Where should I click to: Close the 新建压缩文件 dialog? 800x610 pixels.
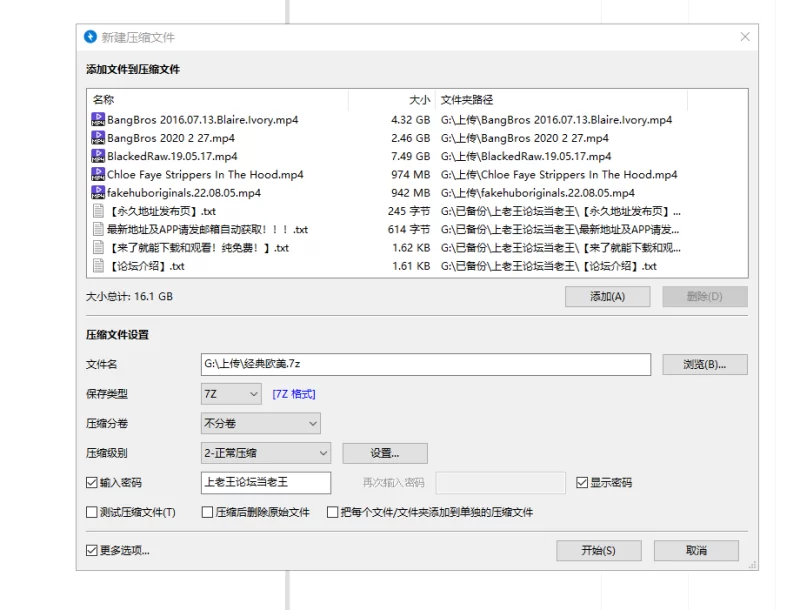click(745, 37)
